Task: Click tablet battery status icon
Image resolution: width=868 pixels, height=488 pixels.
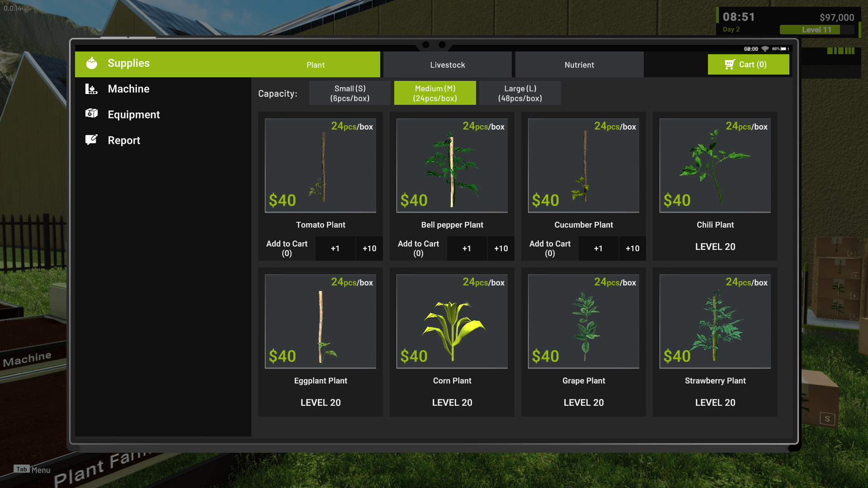Action: 784,49
